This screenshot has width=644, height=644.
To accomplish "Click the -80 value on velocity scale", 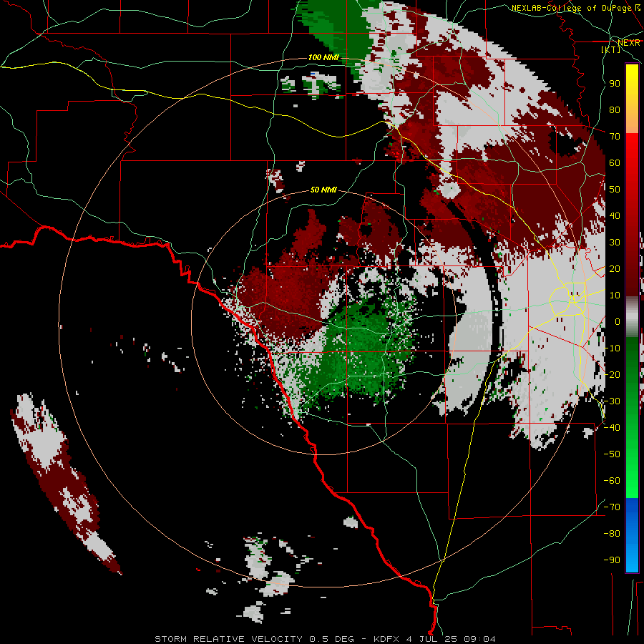I will (612, 534).
